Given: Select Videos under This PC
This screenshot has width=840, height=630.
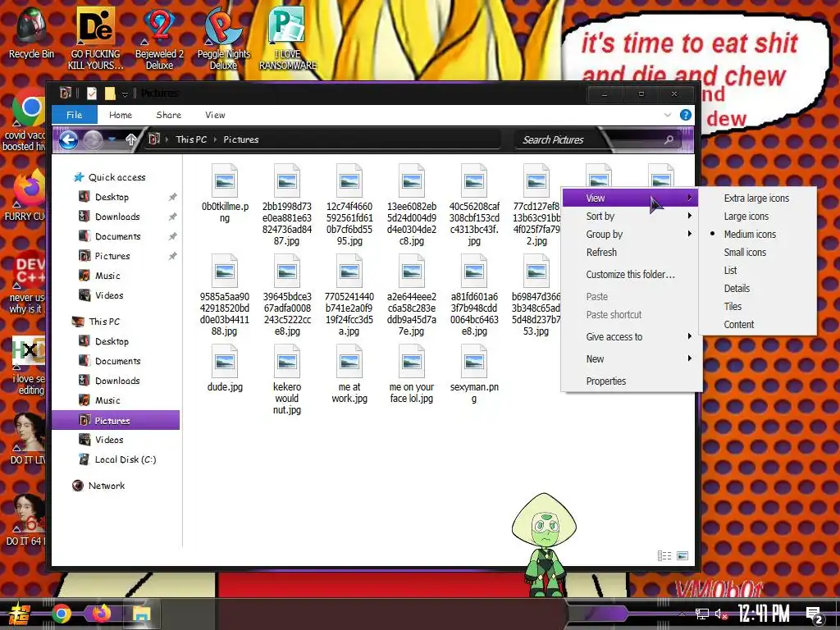Looking at the screenshot, I should 109,440.
